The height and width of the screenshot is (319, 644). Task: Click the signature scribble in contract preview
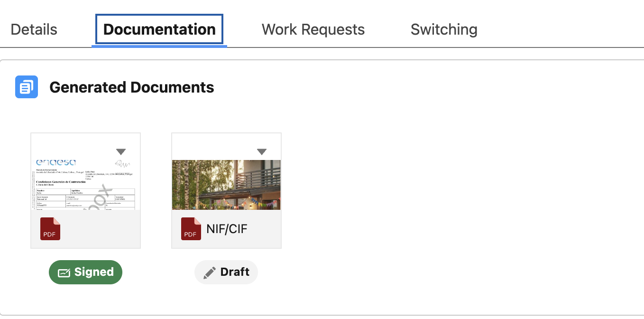(122, 164)
